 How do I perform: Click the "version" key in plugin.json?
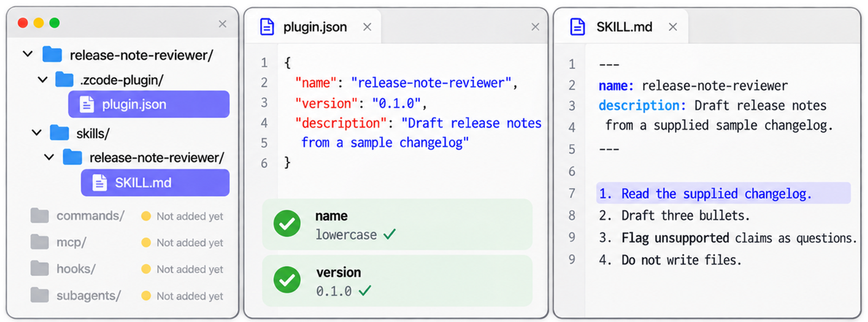click(327, 103)
